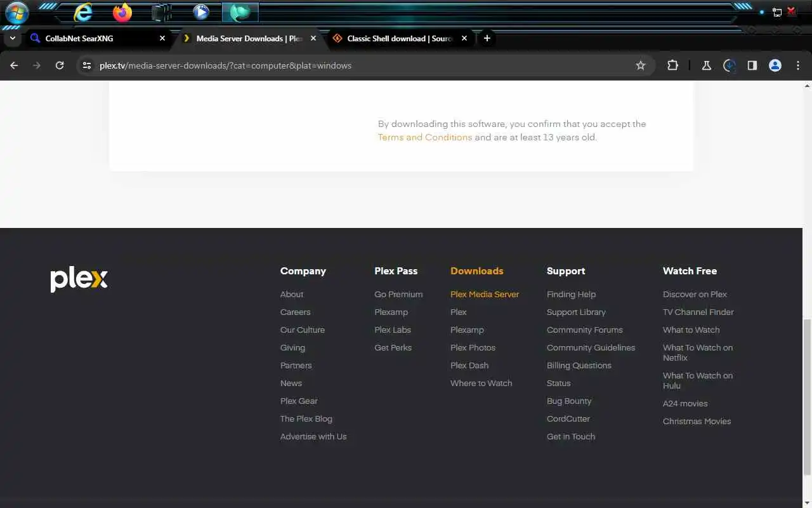Viewport: 812px width, 508px height.
Task: Open the dark library taskbar icon
Action: pyautogui.click(x=162, y=12)
